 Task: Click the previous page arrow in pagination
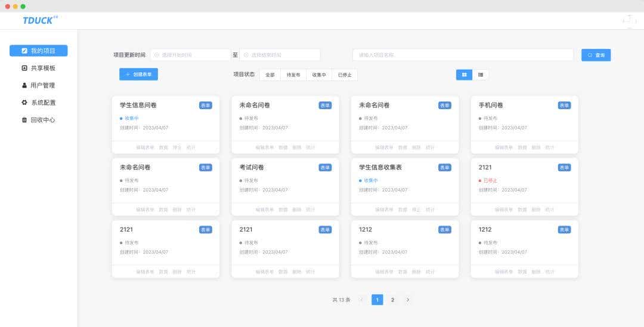coord(361,300)
